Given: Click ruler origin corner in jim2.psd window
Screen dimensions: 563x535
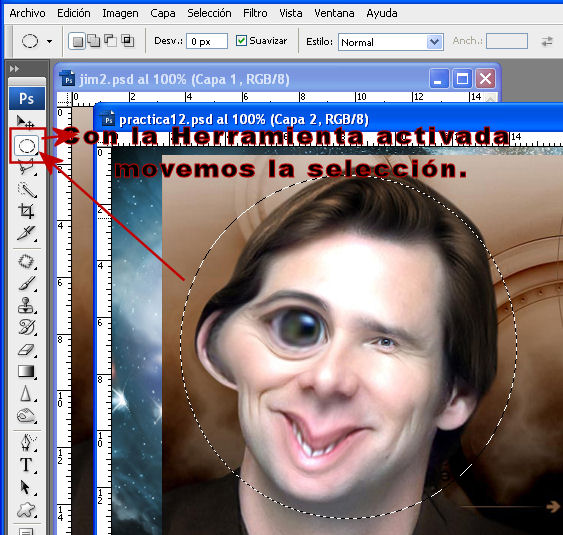Looking at the screenshot, I should pos(65,99).
